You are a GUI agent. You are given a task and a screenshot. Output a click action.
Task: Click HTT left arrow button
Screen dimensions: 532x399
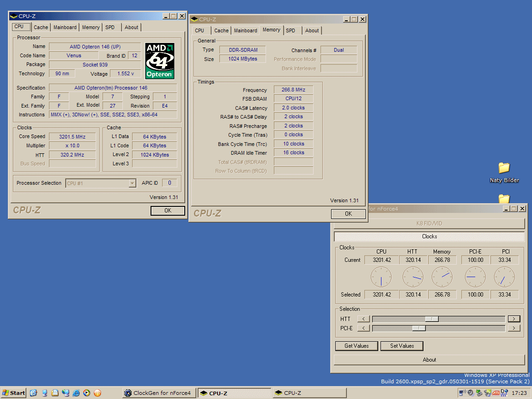click(x=364, y=319)
